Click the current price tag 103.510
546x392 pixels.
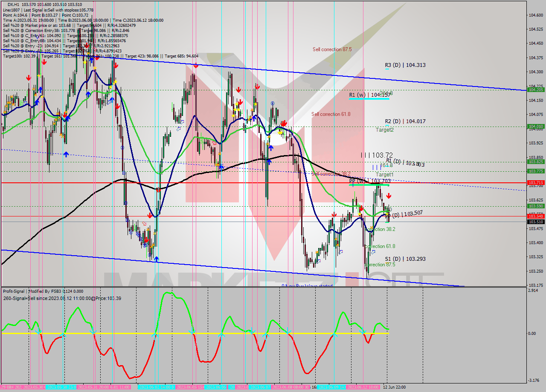pyautogui.click(x=536, y=222)
